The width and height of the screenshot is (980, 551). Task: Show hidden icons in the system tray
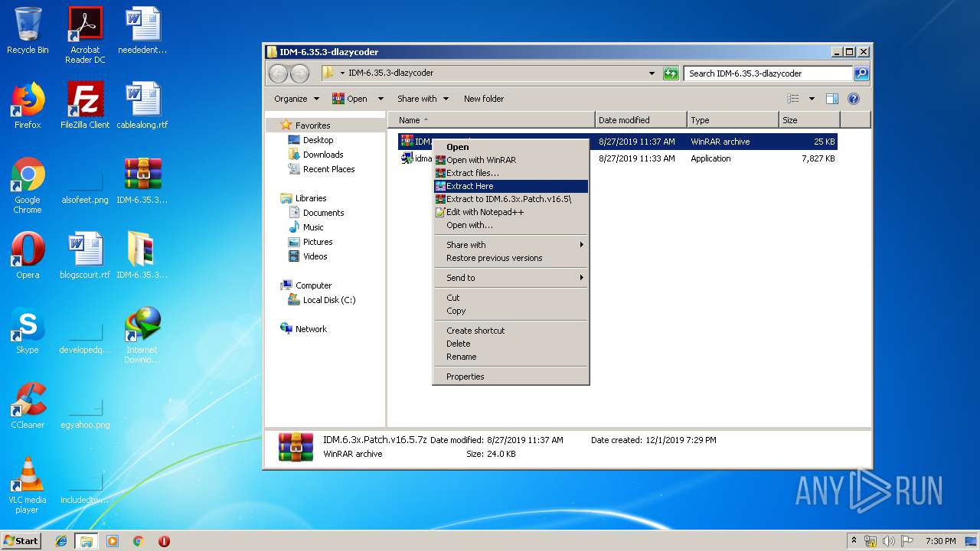854,541
